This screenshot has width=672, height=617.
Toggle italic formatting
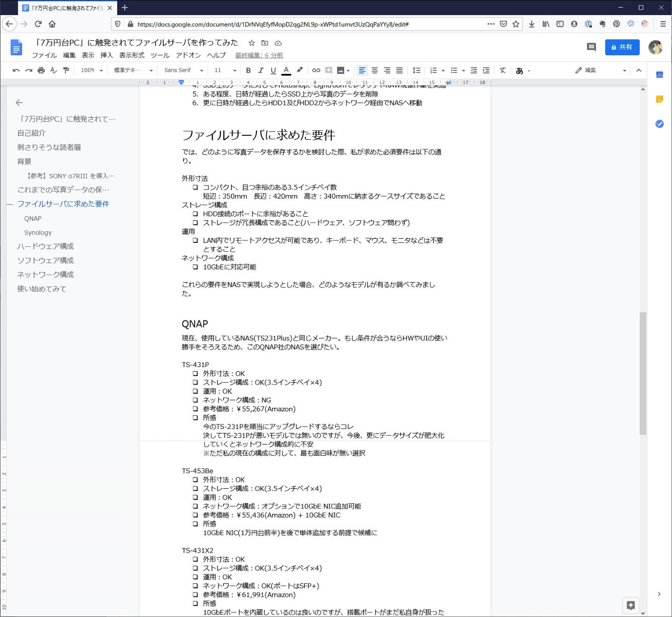(x=261, y=70)
